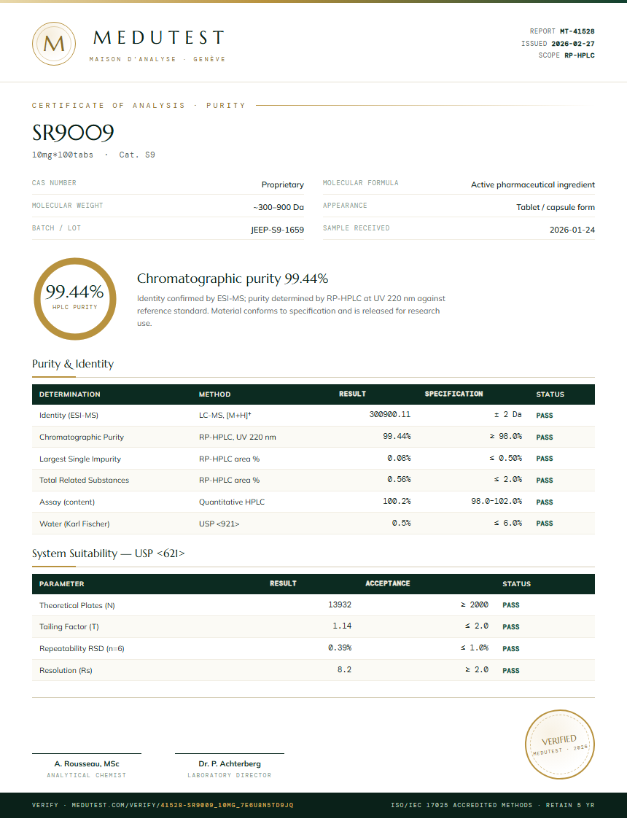Click the System Suitability — USP <621> heading
Screen dimensions: 627x840
[108, 553]
